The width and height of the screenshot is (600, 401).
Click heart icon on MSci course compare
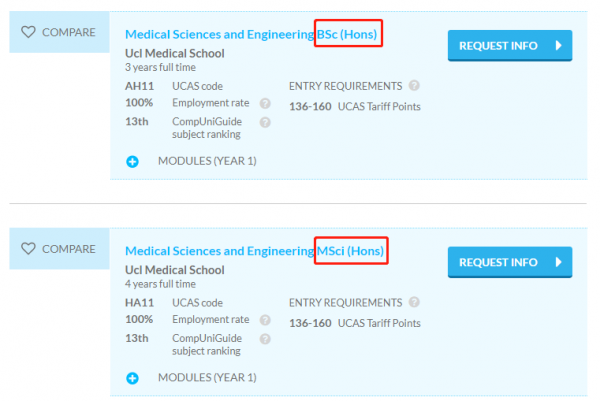28,248
